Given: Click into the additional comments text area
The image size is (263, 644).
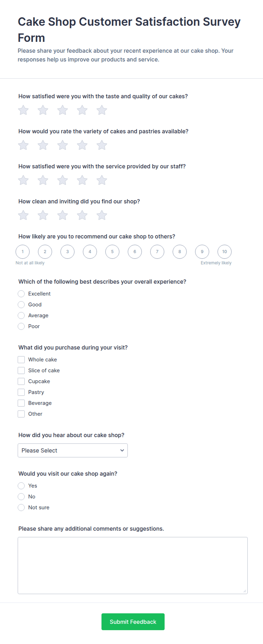Looking at the screenshot, I should click(x=133, y=565).
